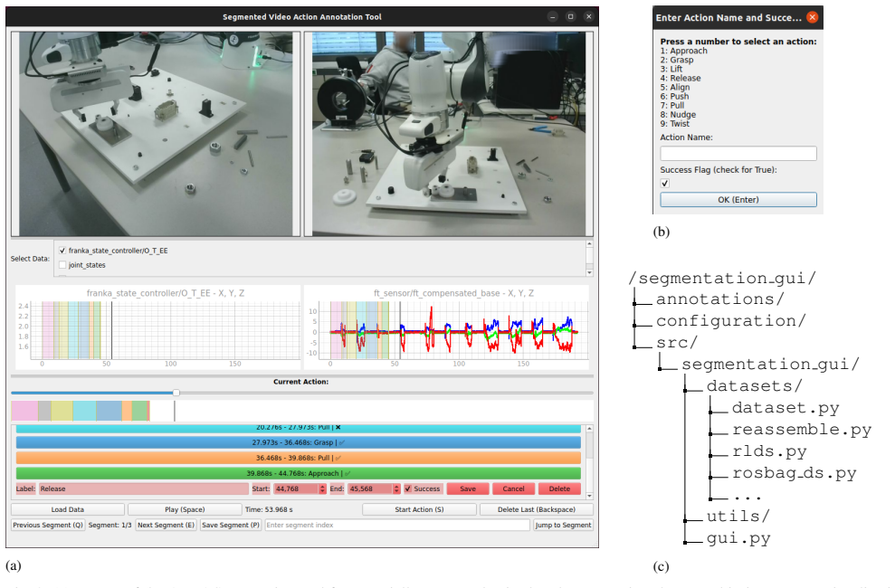Click '4: Release' in action list
Viewport: 895px width, 588px height.
(x=681, y=78)
